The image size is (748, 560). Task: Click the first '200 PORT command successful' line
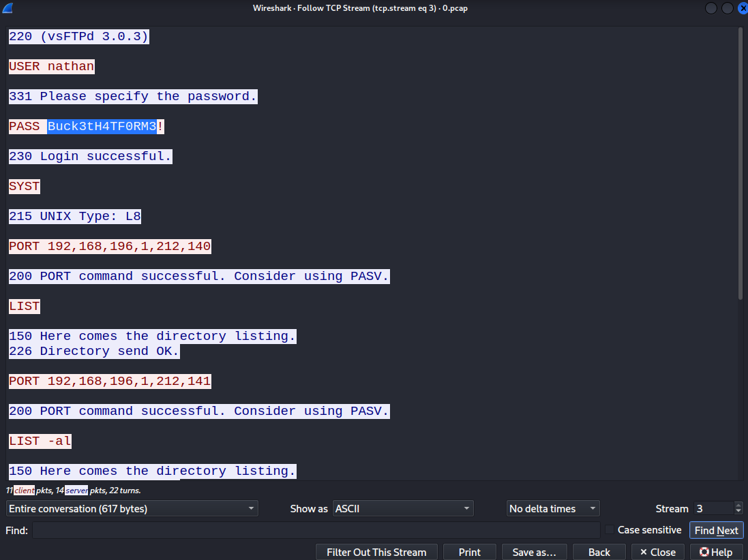tap(199, 277)
